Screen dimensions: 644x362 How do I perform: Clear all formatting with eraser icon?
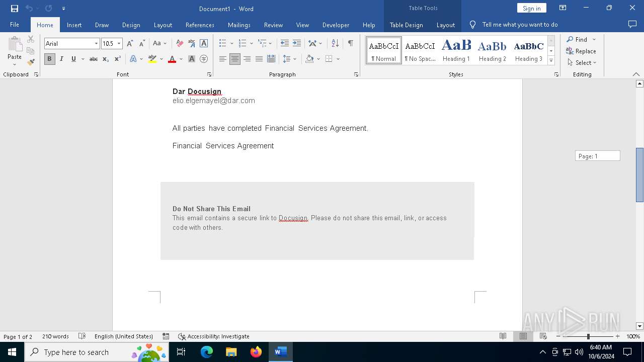[x=180, y=44]
